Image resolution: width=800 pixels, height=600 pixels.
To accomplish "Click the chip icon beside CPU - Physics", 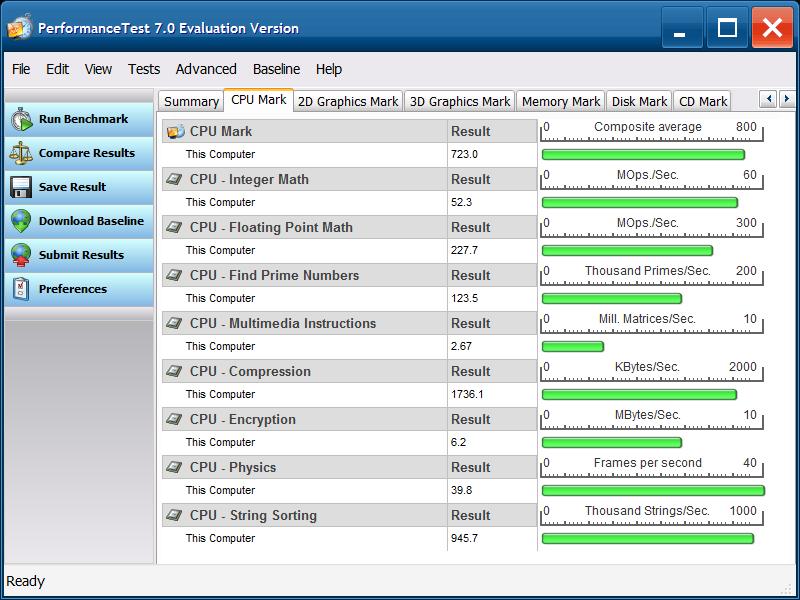I will 174,467.
